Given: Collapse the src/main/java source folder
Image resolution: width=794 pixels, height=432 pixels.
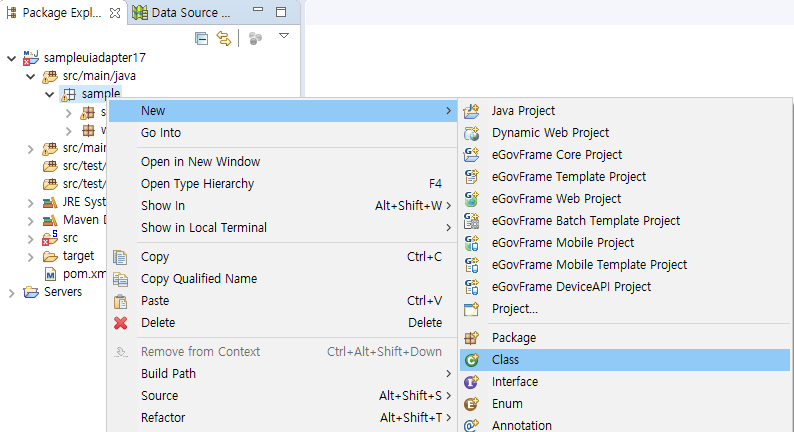Looking at the screenshot, I should (30, 76).
